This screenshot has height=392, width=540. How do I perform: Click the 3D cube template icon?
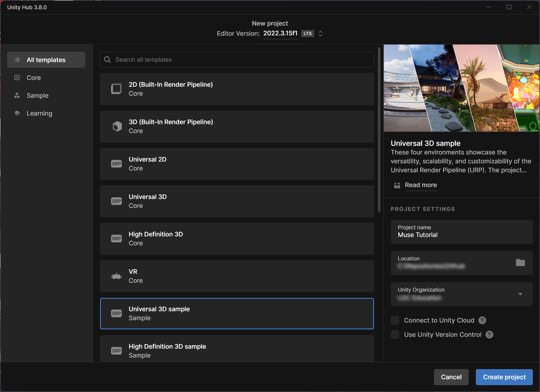pyautogui.click(x=117, y=126)
